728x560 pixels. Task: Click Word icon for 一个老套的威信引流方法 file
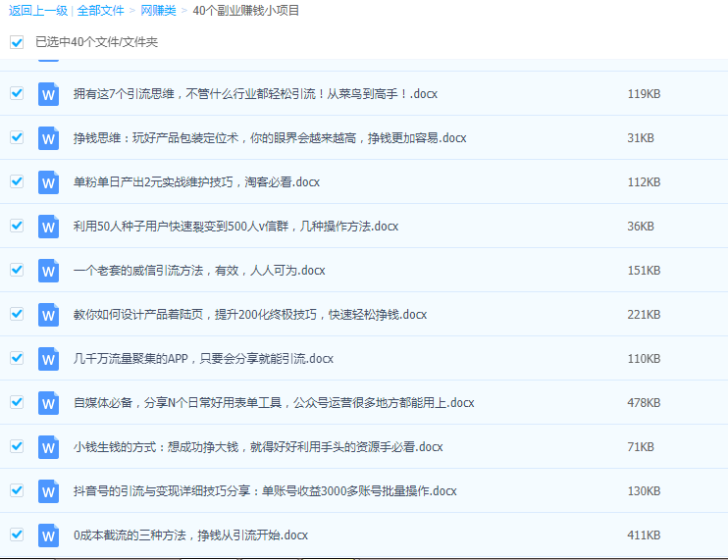point(49,271)
